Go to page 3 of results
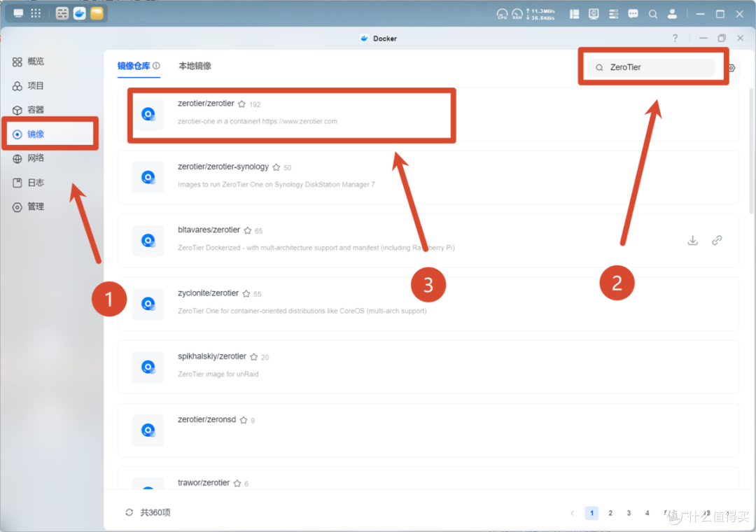Image resolution: width=756 pixels, height=532 pixels. (629, 512)
